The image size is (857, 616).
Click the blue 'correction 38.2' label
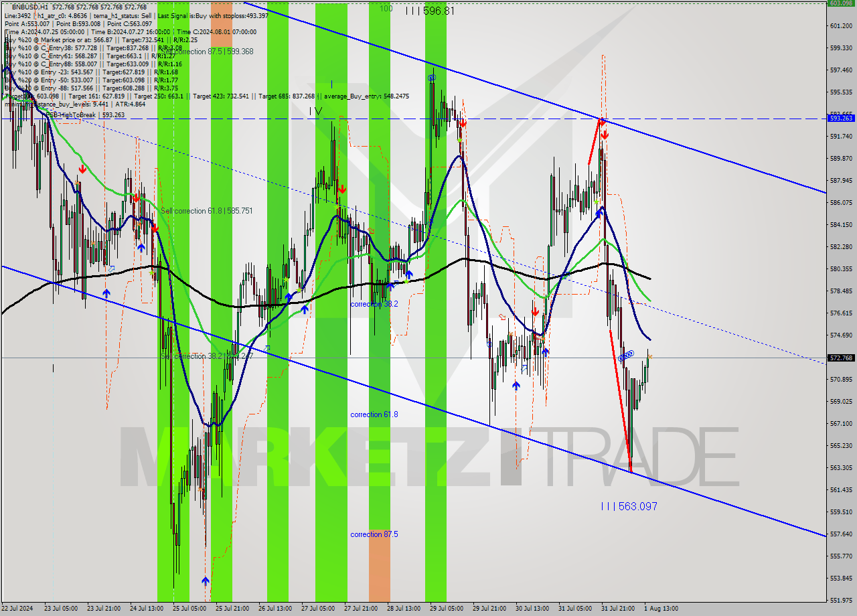pyautogui.click(x=374, y=304)
